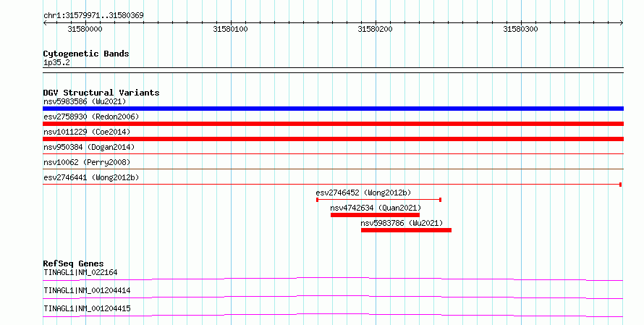The width and height of the screenshot is (644, 325).
Task: Click the chr1:31579971..31580369 region label
Action: click(93, 15)
